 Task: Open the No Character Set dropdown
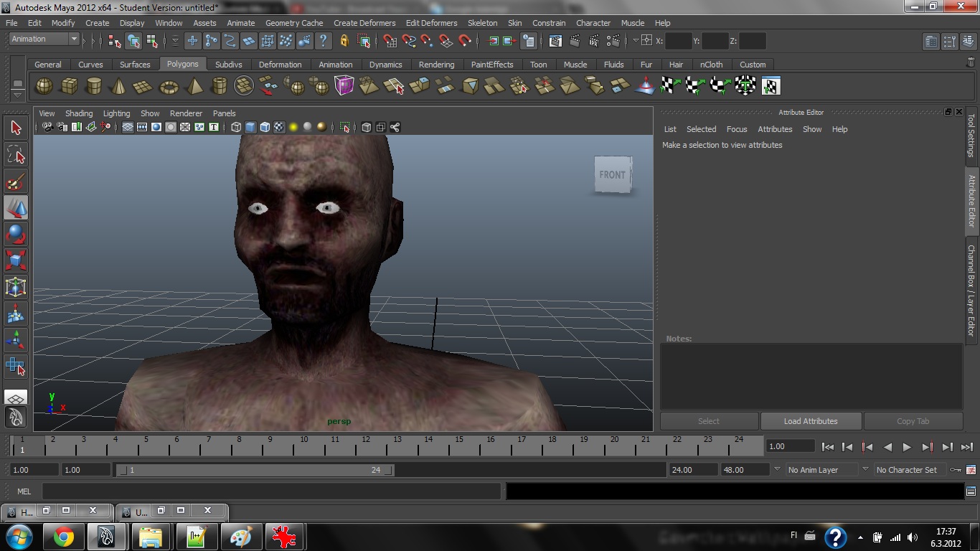point(908,470)
